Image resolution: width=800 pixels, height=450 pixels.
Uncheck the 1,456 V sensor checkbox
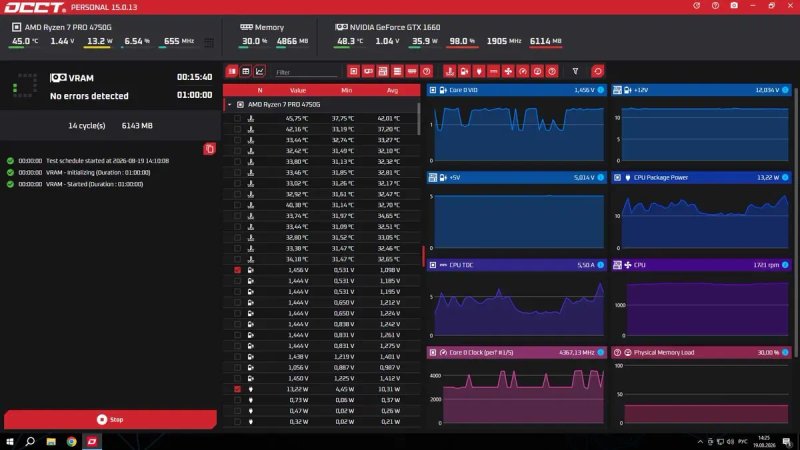[237, 270]
